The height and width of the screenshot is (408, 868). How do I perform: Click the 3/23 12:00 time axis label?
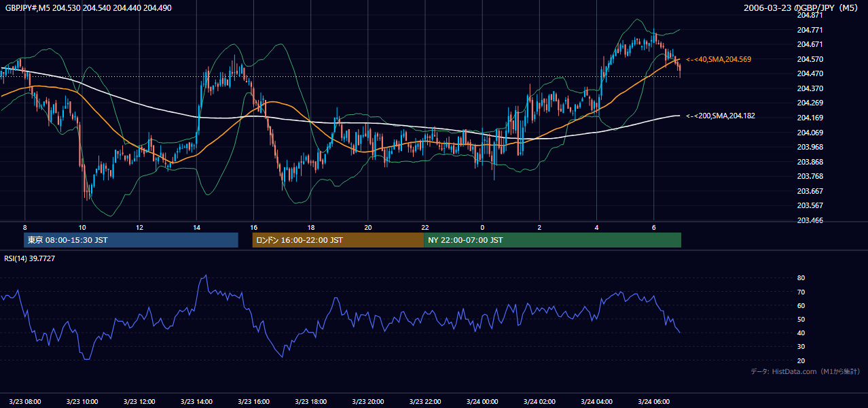point(139,401)
